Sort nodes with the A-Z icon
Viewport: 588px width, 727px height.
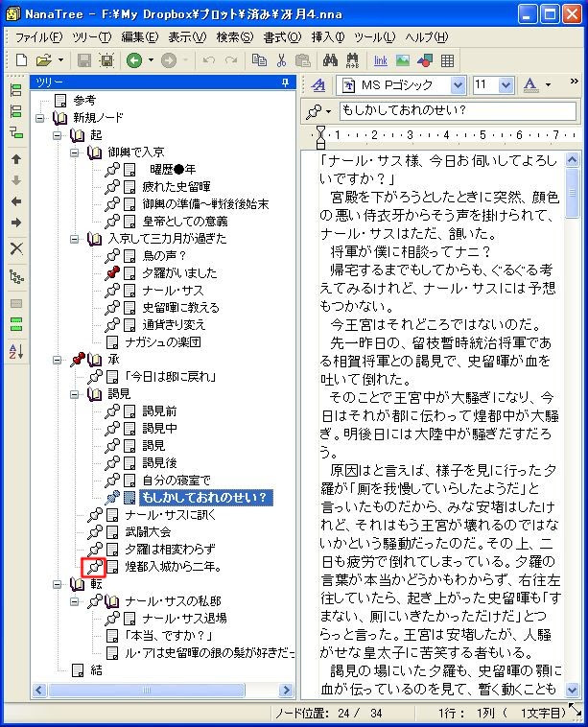(16, 351)
